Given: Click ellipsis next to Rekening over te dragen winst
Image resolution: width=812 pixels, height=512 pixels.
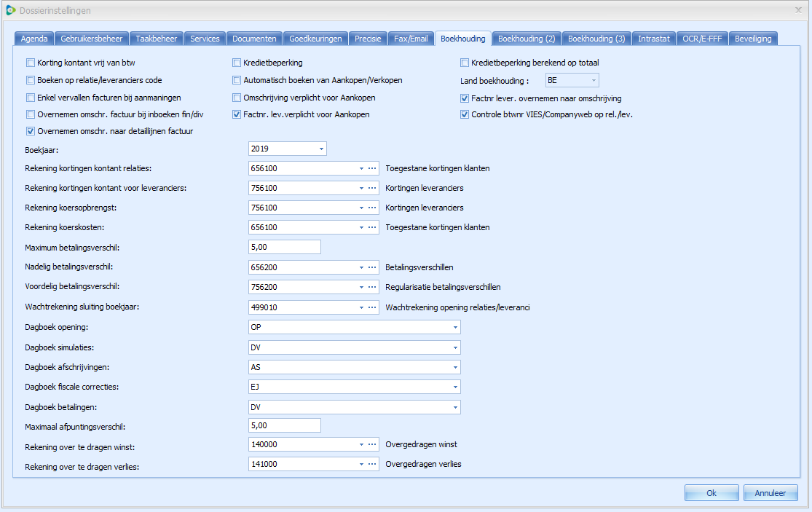Looking at the screenshot, I should [x=371, y=444].
